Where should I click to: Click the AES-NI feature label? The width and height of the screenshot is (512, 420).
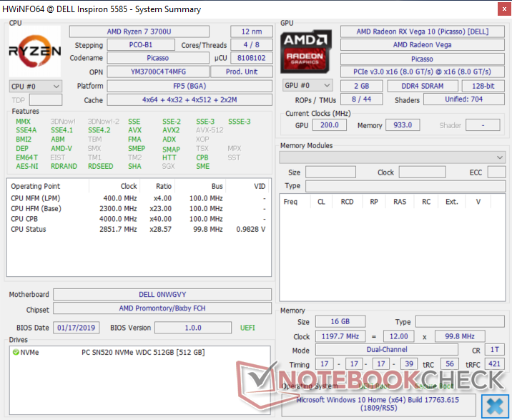[x=27, y=167]
